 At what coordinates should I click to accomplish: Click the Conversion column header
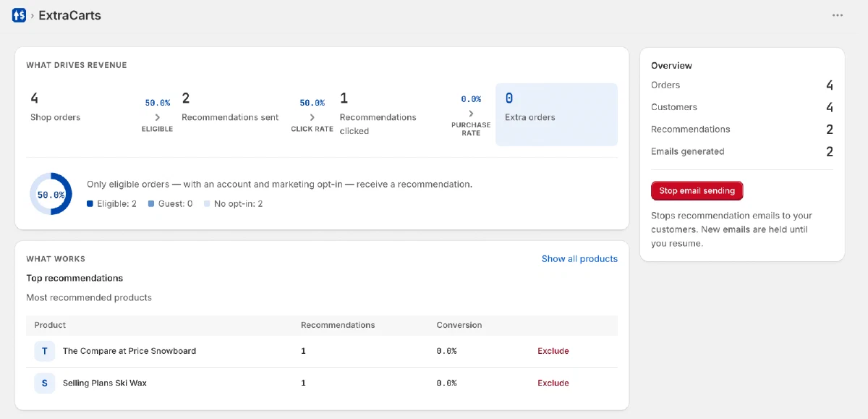[x=459, y=325]
